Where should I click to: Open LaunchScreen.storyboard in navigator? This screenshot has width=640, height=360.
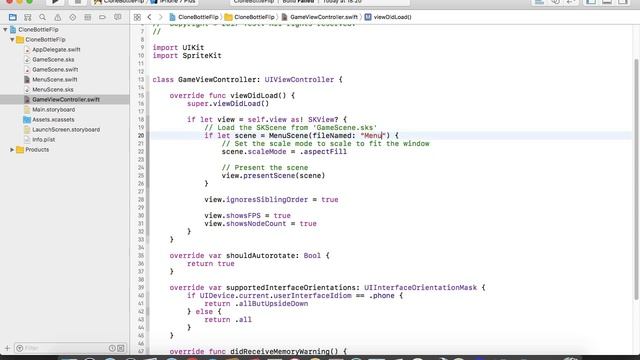coord(66,130)
